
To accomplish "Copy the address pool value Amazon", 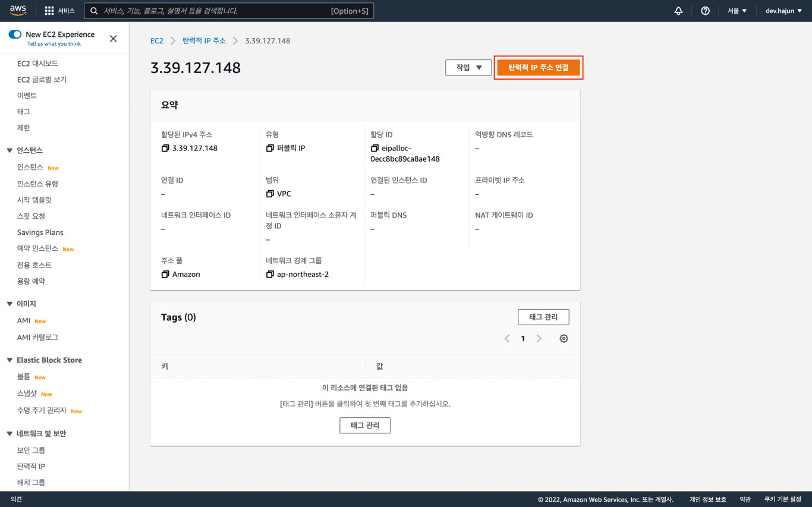I will [x=165, y=274].
